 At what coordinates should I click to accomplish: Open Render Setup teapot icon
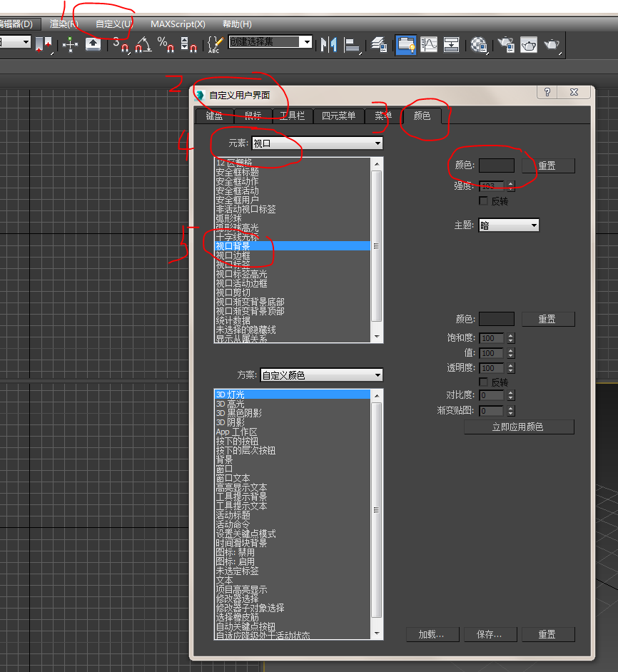click(506, 44)
